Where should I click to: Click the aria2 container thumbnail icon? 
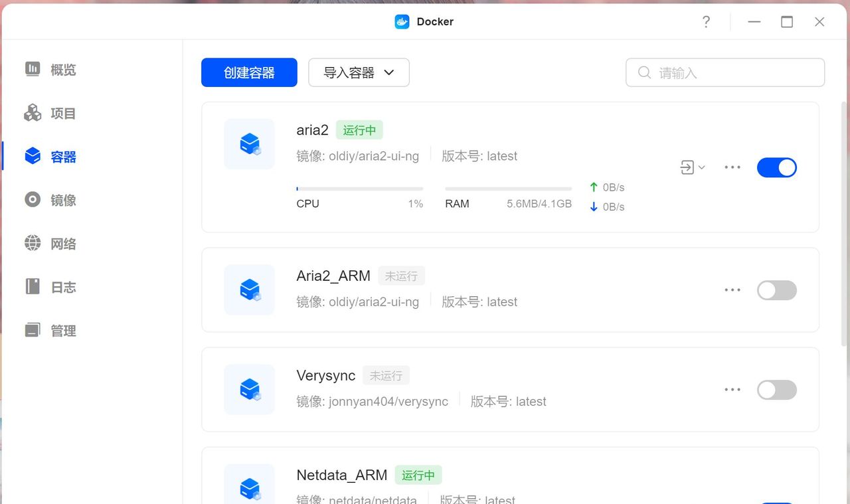pos(250,144)
